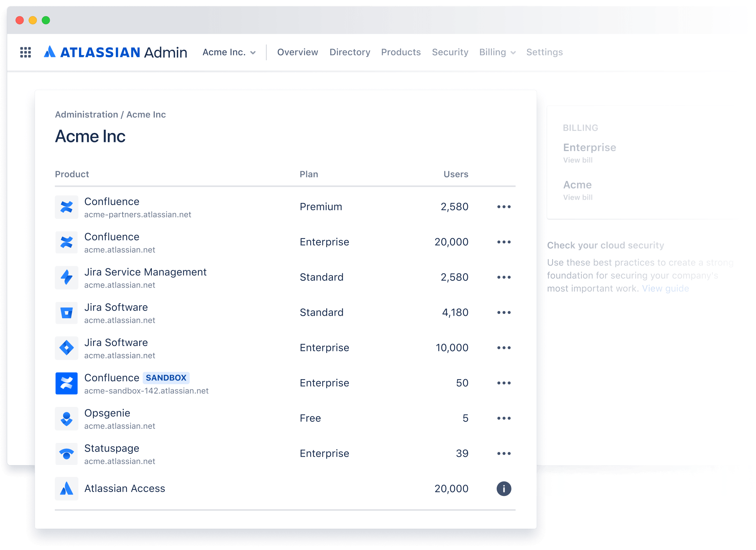This screenshot has width=756, height=550.
Task: Click the Opsgenie product icon
Action: 66,418
